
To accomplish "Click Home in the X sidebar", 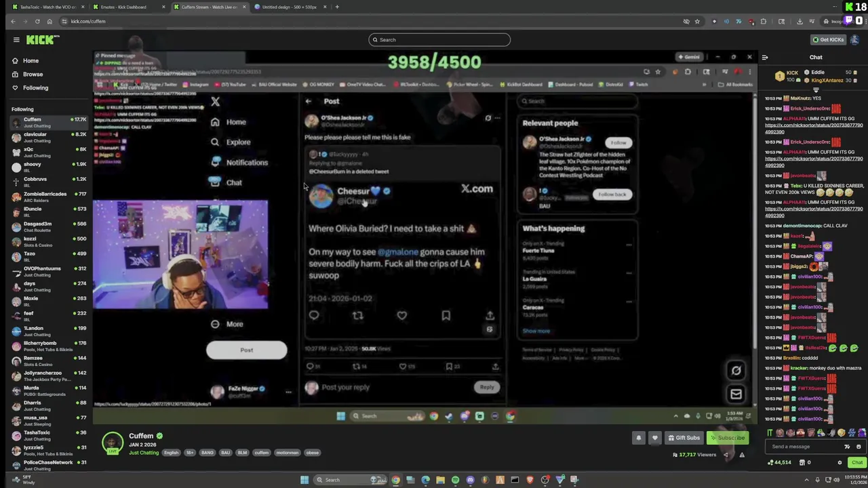I will coord(229,122).
